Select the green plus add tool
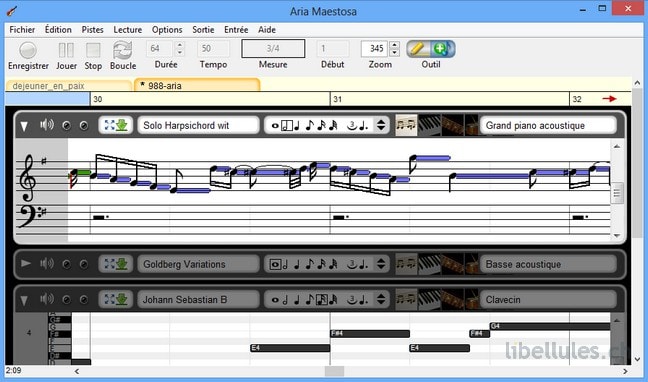Image resolution: width=648 pixels, height=382 pixels. pyautogui.click(x=441, y=49)
